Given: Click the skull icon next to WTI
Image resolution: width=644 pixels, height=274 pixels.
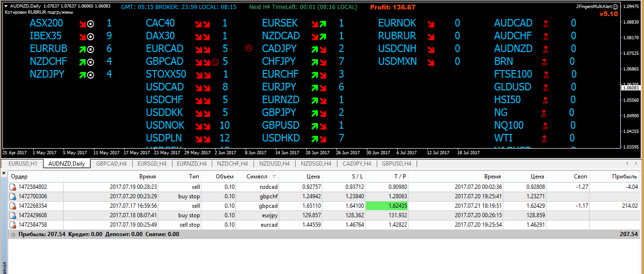Looking at the screenshot, I should 544,138.
